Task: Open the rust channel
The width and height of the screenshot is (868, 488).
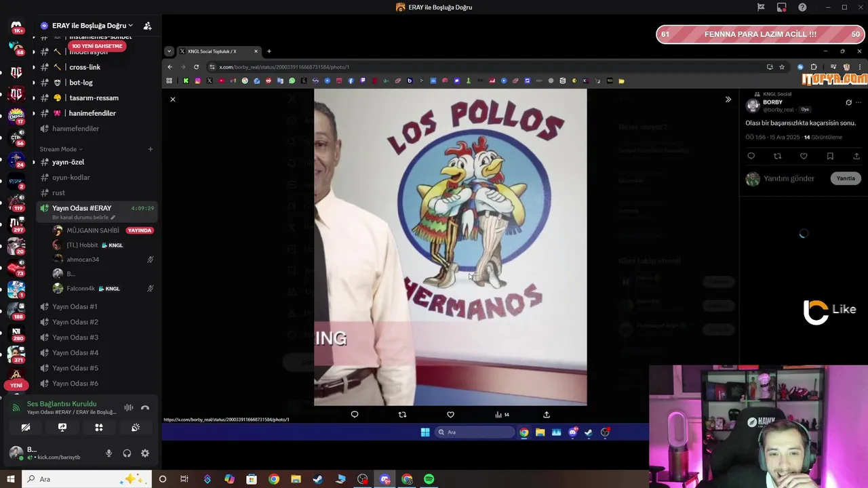Action: tap(58, 193)
